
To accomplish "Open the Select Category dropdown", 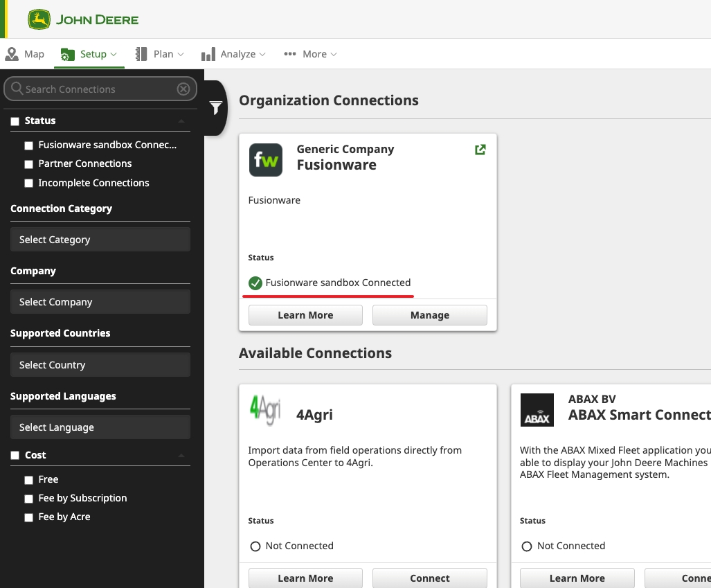I will tap(100, 240).
